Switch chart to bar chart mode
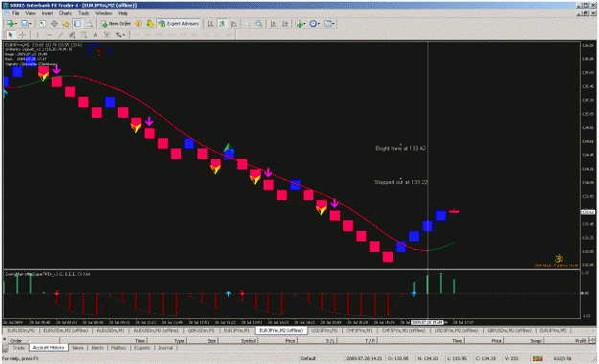The width and height of the screenshot is (599, 364). pyautogui.click(x=211, y=24)
